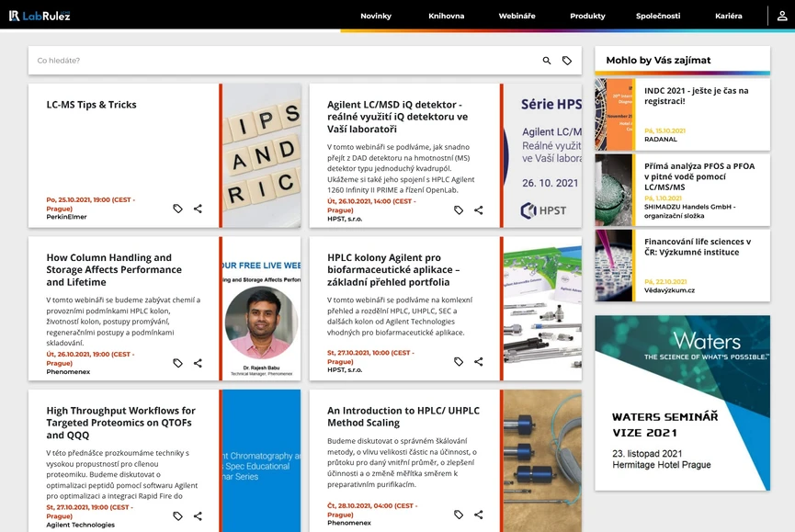Click the Série HPST thumbnail image
The width and height of the screenshot is (795, 532).
(x=542, y=155)
